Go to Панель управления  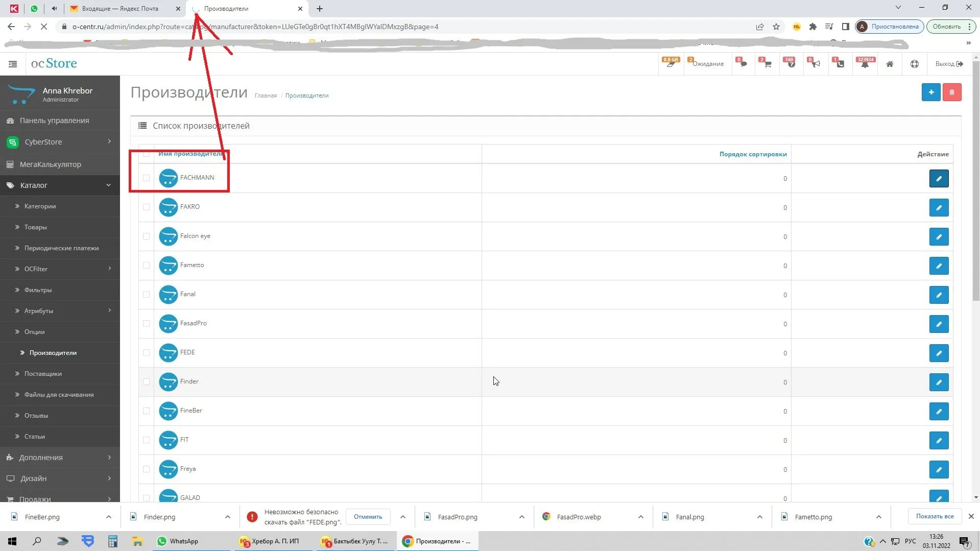pos(54,121)
